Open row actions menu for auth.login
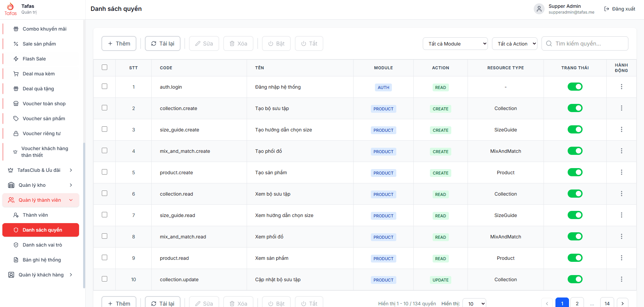Screen dimensions: 644x307 (622, 87)
